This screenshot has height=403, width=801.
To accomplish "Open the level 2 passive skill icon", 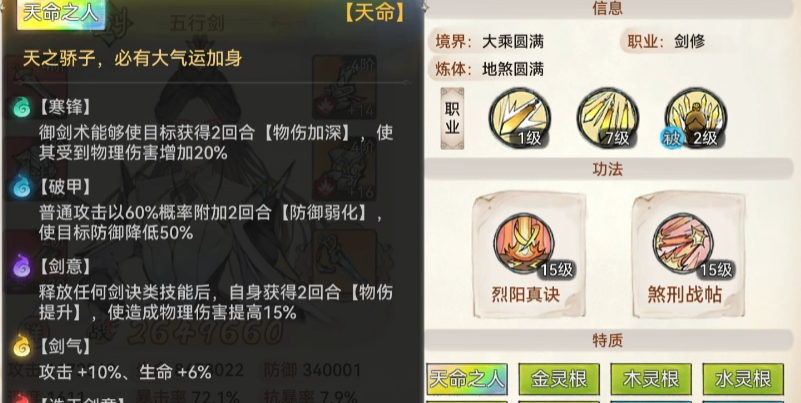I will pyautogui.click(x=695, y=118).
